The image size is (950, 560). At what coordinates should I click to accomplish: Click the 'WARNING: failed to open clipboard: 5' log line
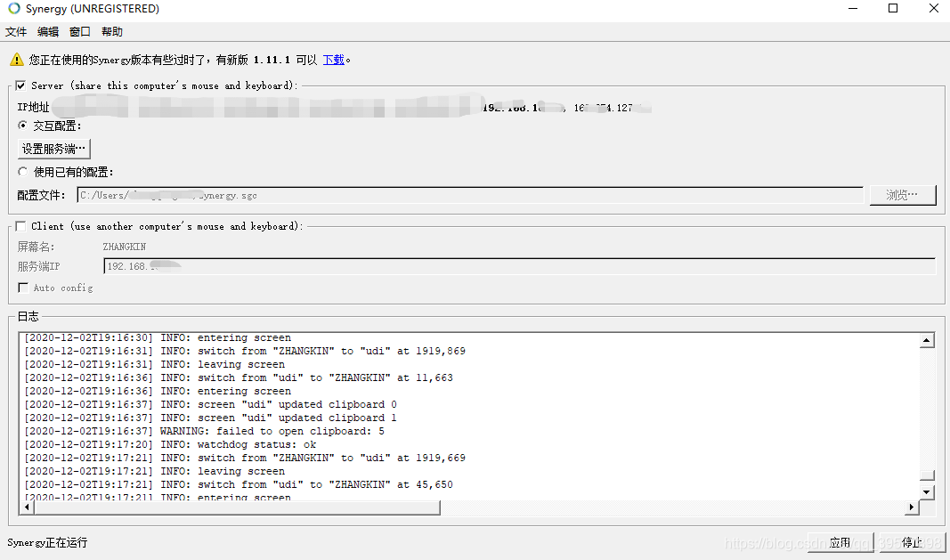point(204,432)
